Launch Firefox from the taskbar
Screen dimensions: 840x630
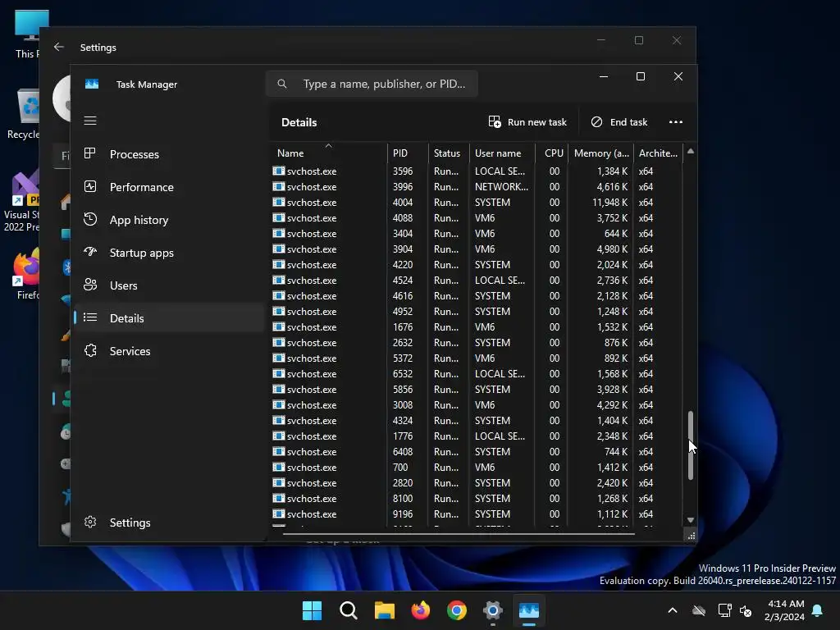(x=421, y=610)
